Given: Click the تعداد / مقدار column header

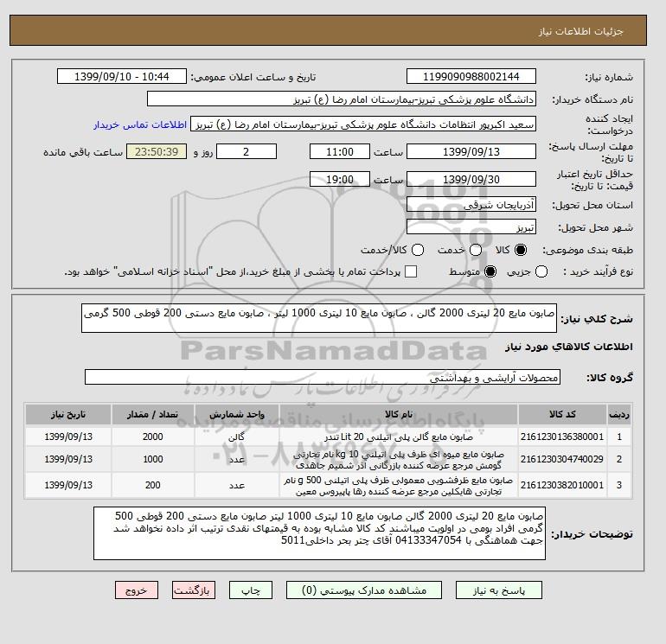Looking at the screenshot, I should click(x=153, y=414).
